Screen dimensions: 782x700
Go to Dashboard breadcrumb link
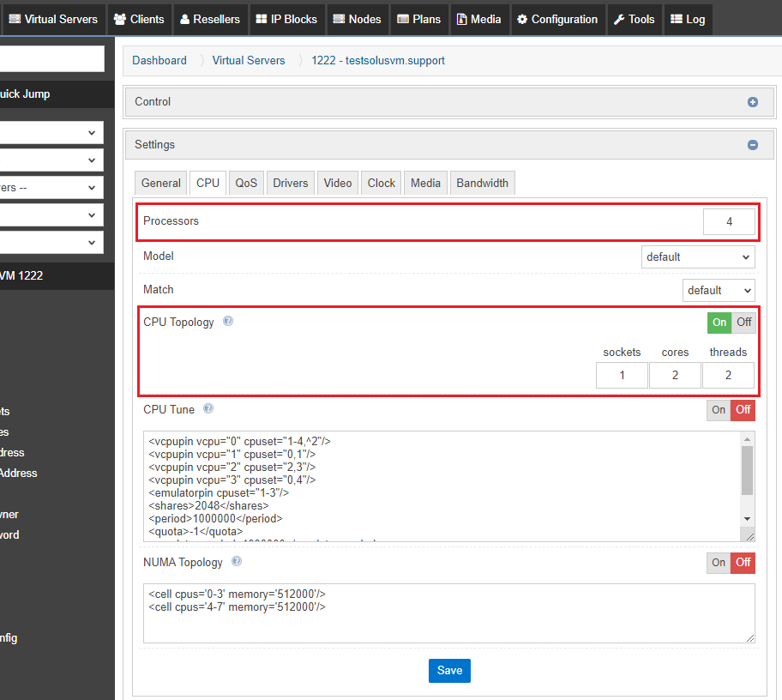pyautogui.click(x=159, y=60)
